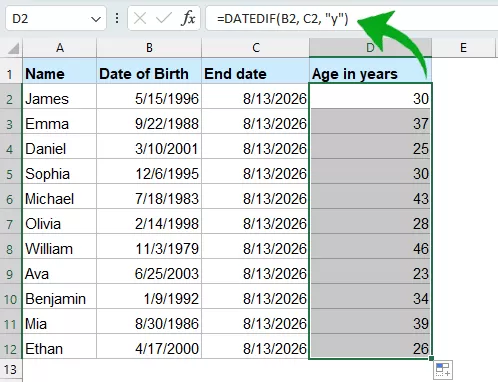Select the cell containing Daniel

60,146
